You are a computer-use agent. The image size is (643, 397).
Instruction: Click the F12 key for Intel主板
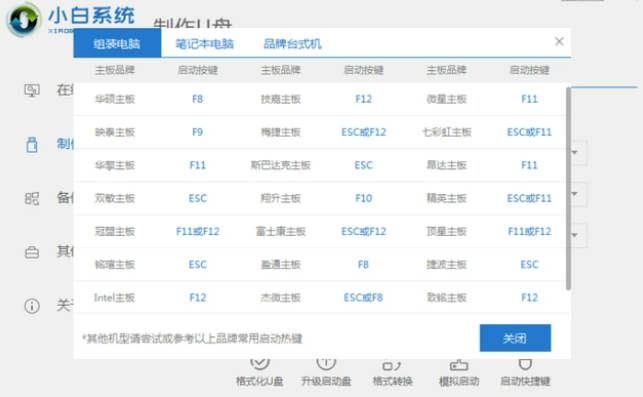tap(198, 298)
